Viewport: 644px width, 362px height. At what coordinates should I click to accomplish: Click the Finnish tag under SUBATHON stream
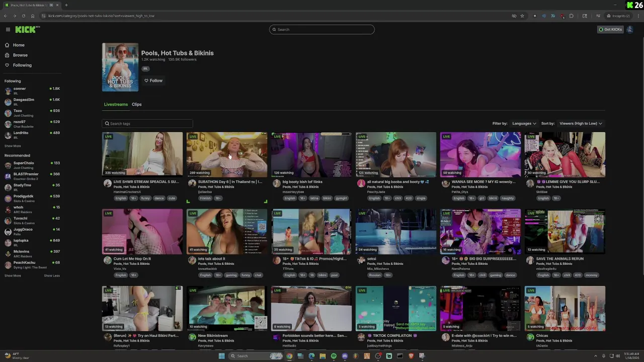pos(205,198)
